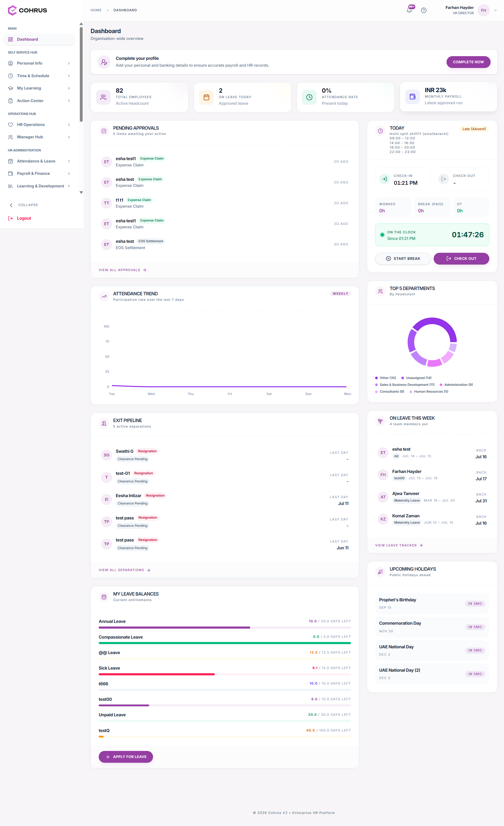
Task: Open the user profile dropdown arrow
Action: click(495, 10)
